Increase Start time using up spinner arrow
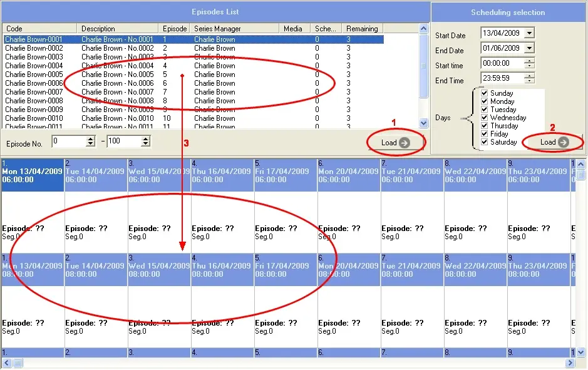 pyautogui.click(x=530, y=61)
